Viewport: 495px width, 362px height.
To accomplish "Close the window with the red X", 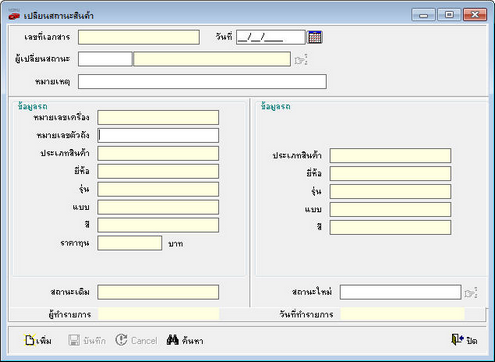I will tap(475, 15).
